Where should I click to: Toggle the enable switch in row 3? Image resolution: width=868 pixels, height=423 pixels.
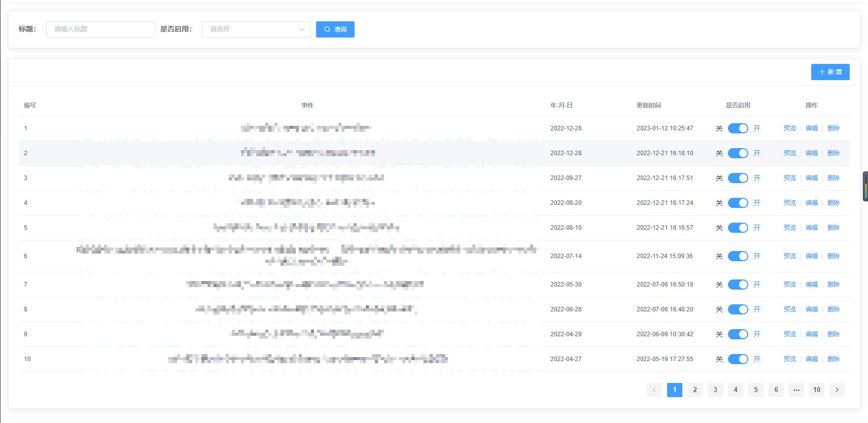tap(738, 178)
